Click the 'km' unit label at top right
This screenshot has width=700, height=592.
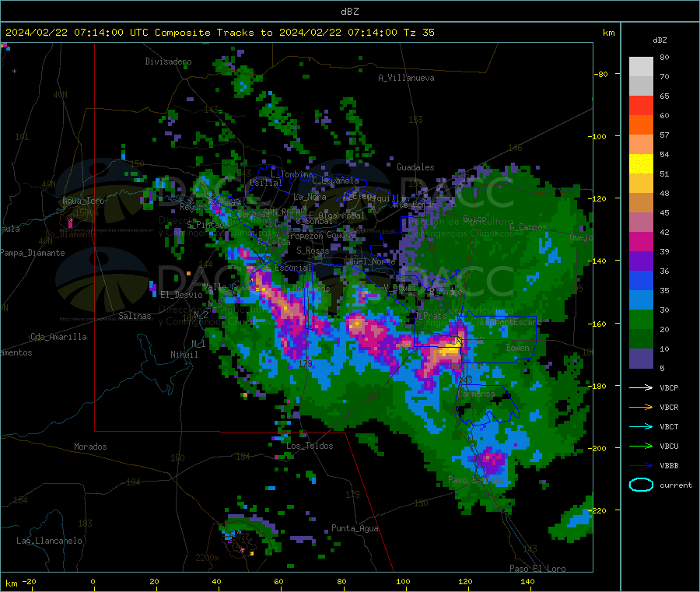(x=608, y=33)
